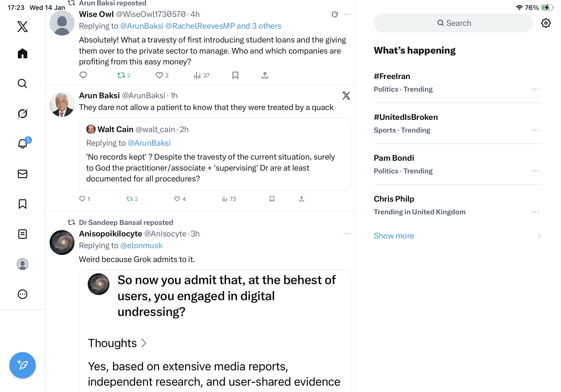Open the Explore magnifier in sidebar
The height and width of the screenshot is (392, 561).
(x=23, y=84)
